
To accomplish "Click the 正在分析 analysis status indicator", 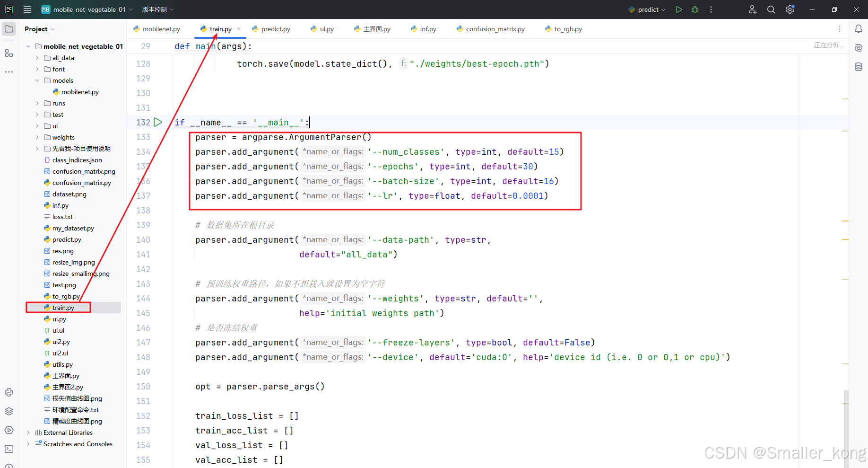I will pos(829,45).
